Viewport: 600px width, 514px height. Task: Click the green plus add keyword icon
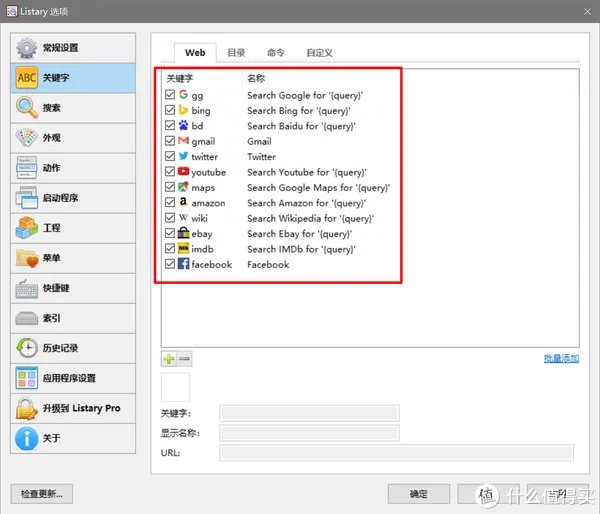169,359
